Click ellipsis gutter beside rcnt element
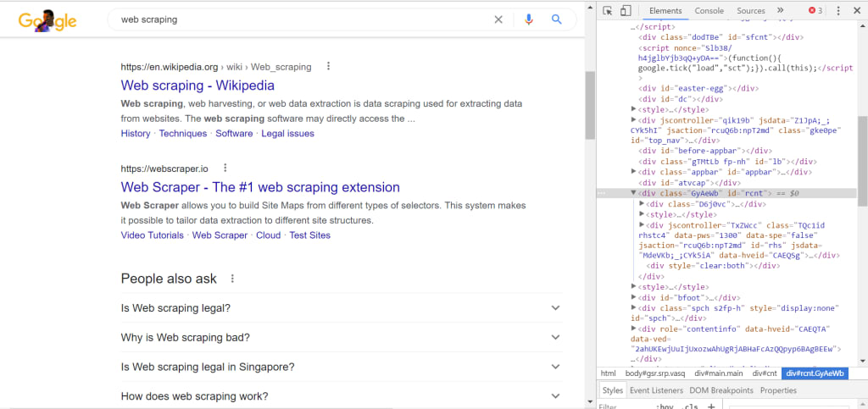 coord(601,193)
